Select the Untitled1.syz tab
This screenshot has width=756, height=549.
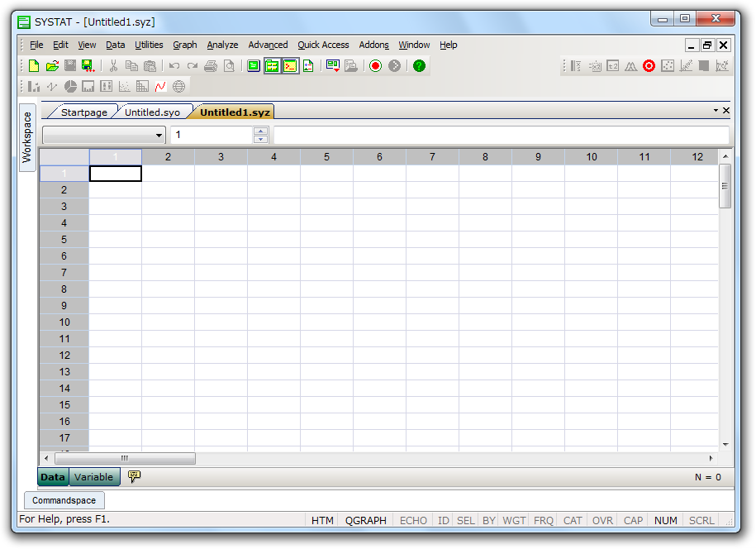pyautogui.click(x=235, y=112)
